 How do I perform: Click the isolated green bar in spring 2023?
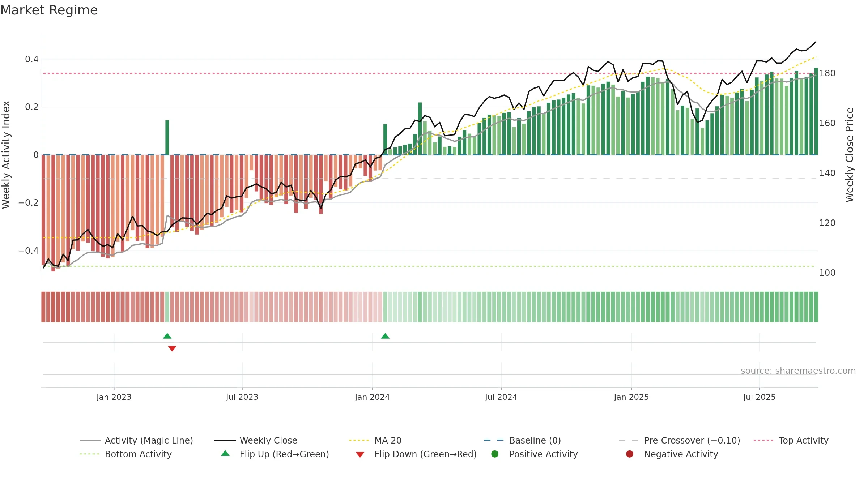(x=167, y=137)
